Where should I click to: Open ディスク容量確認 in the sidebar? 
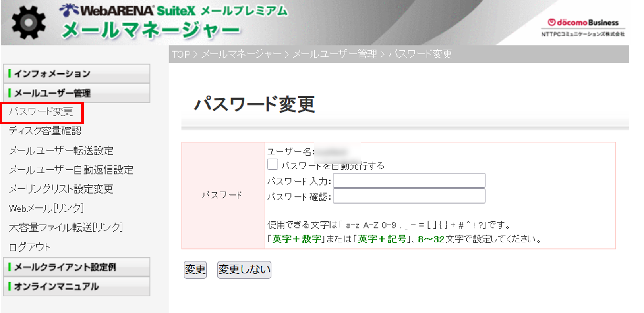pos(45,131)
